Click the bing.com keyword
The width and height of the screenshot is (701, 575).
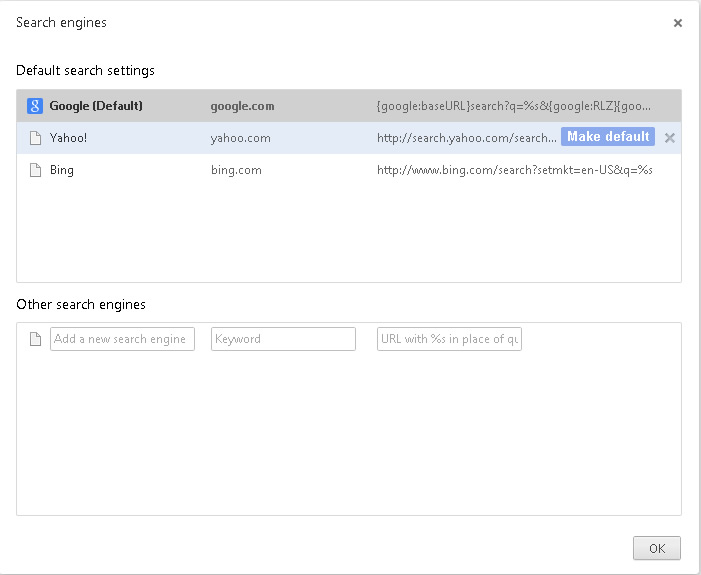pyautogui.click(x=236, y=170)
